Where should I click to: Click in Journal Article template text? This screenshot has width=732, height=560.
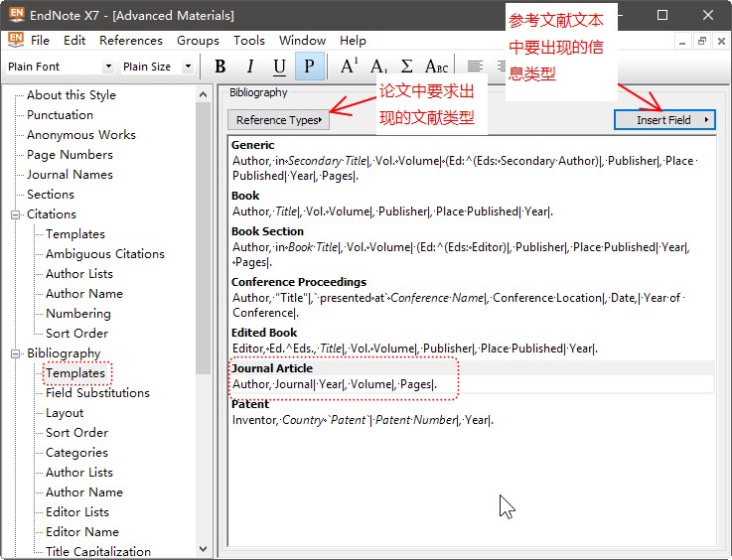335,384
